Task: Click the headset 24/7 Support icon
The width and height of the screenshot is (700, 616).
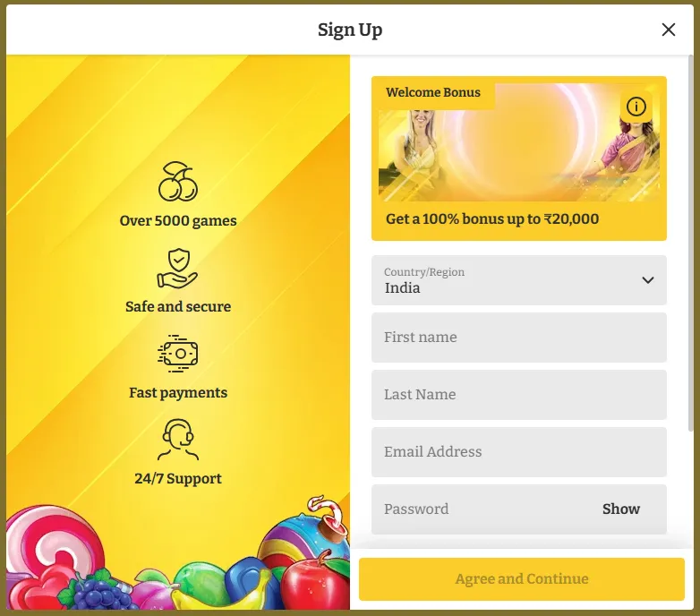Action: click(178, 440)
